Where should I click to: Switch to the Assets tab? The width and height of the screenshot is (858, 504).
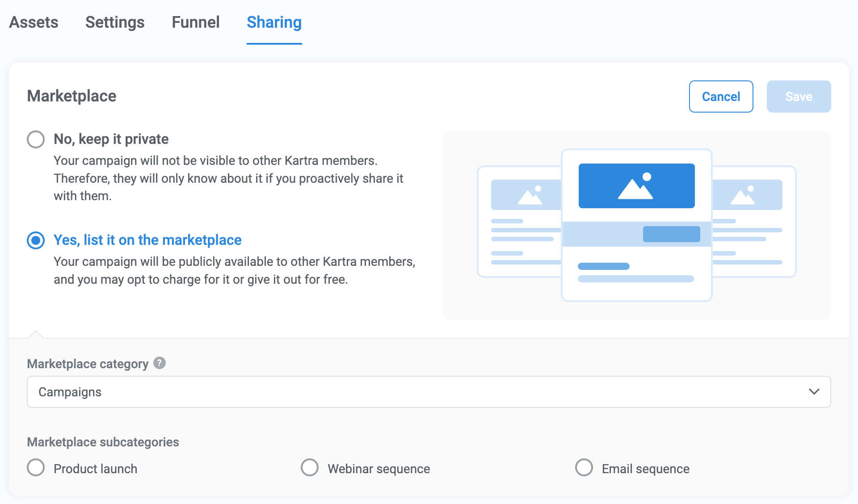coord(34,22)
